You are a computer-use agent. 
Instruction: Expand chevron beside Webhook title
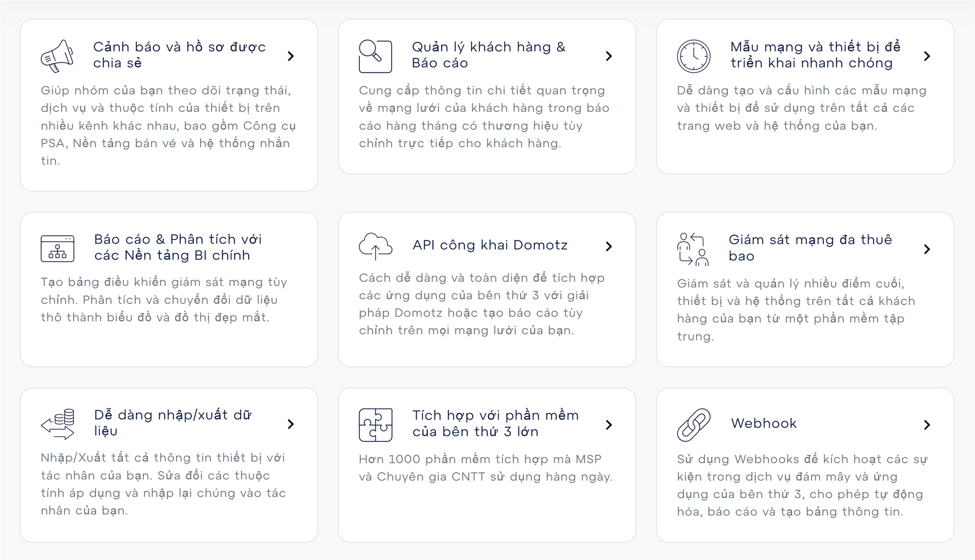[927, 424]
